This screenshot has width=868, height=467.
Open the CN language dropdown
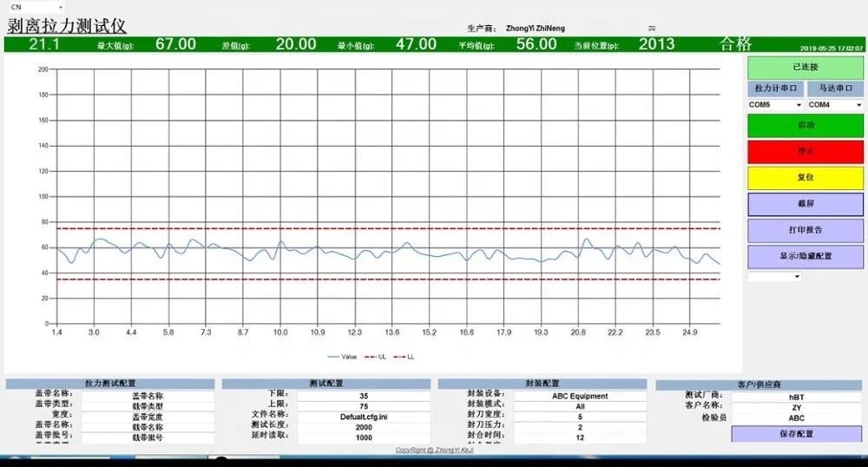(x=35, y=7)
